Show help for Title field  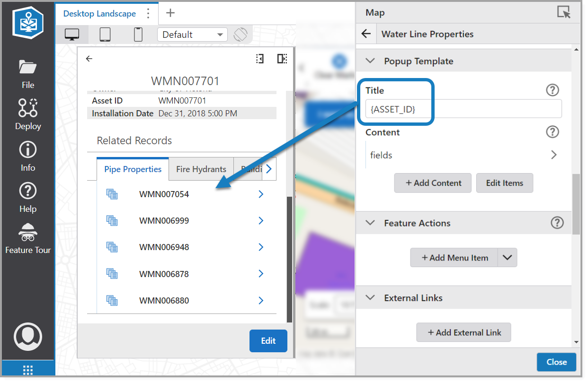click(x=552, y=90)
